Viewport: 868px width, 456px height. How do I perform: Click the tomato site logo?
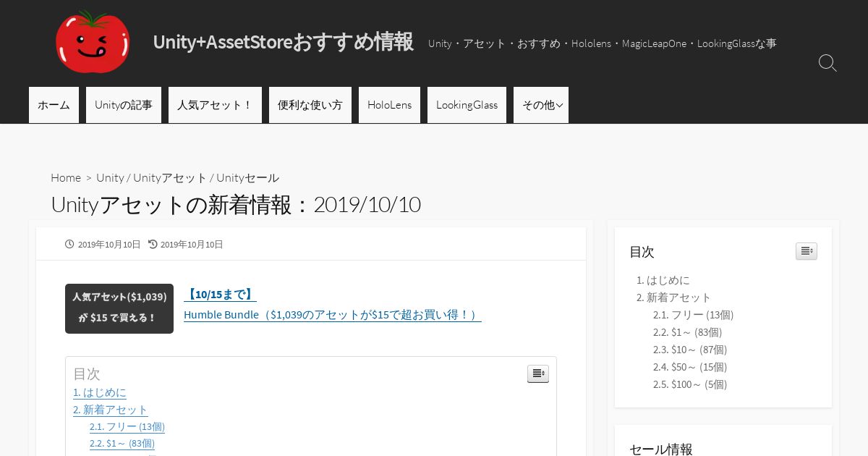pos(93,41)
